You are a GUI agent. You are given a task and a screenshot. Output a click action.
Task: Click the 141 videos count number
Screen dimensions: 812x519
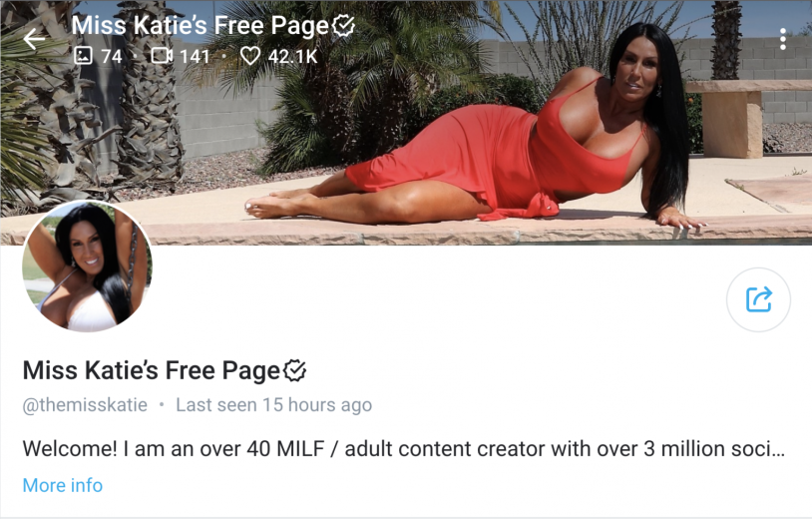[x=195, y=56]
